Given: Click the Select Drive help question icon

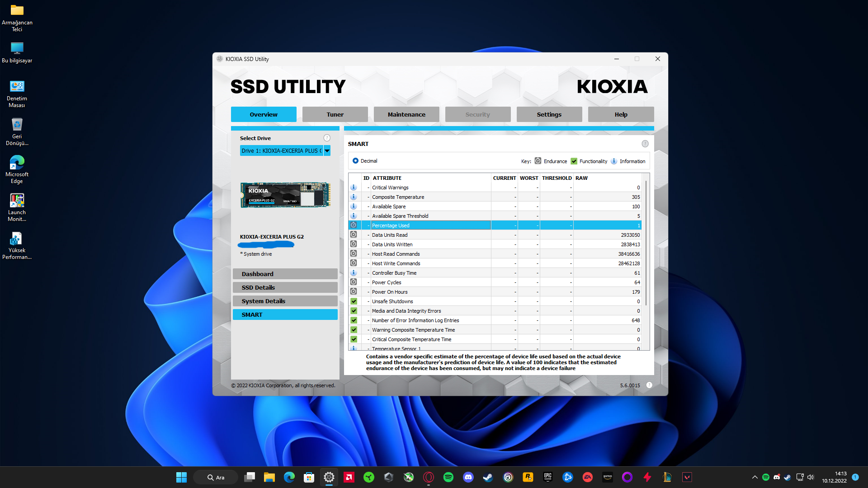Looking at the screenshot, I should pos(327,138).
